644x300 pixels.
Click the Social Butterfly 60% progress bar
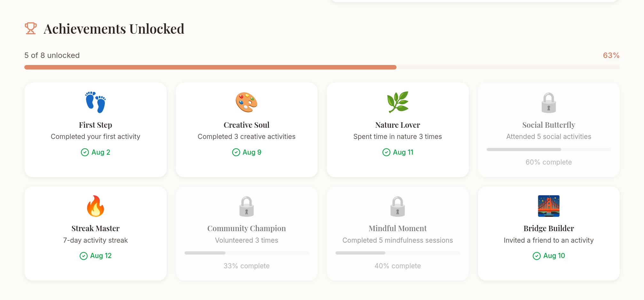549,150
